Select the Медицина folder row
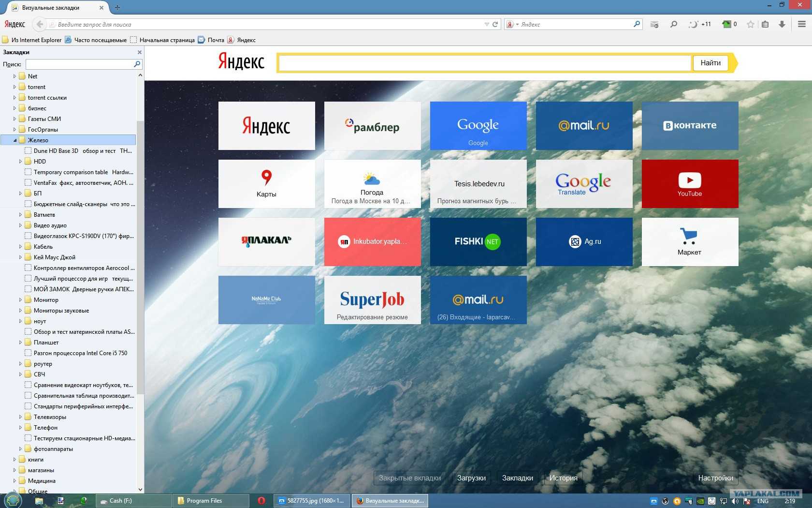The image size is (812, 508). 68,481
